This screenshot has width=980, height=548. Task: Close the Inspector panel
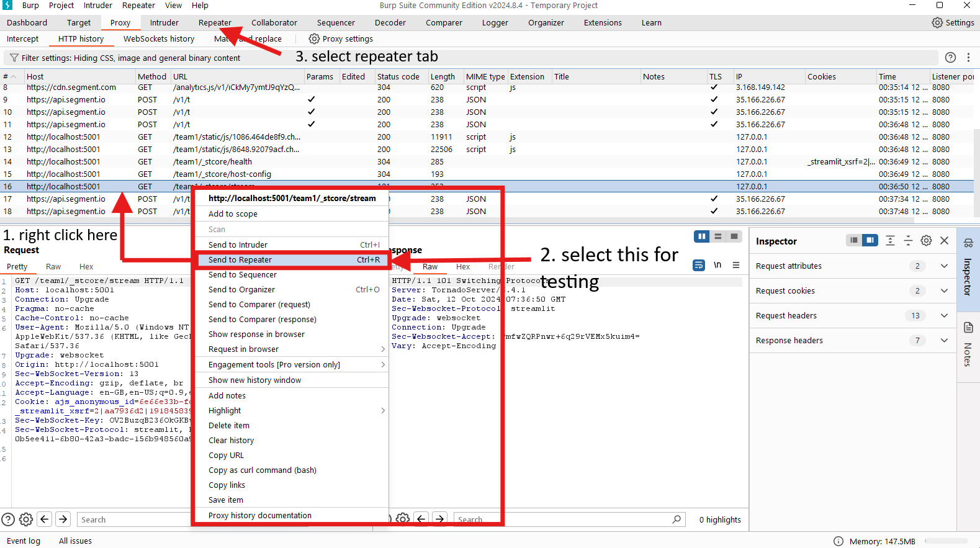coord(944,240)
